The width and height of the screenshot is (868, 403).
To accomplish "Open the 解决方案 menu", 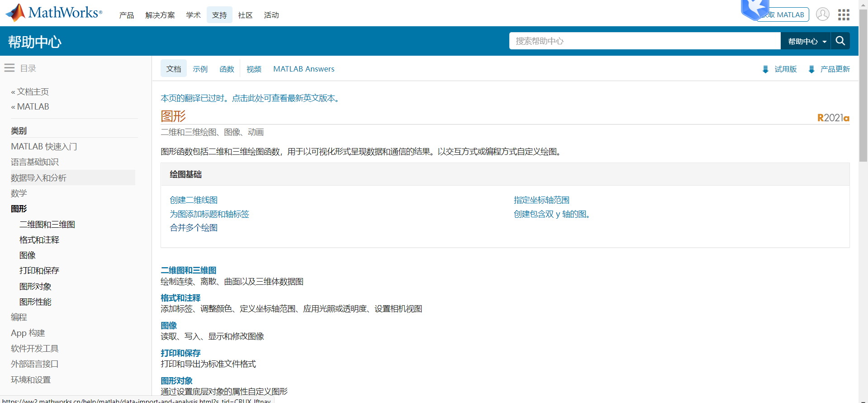I will pyautogui.click(x=160, y=15).
